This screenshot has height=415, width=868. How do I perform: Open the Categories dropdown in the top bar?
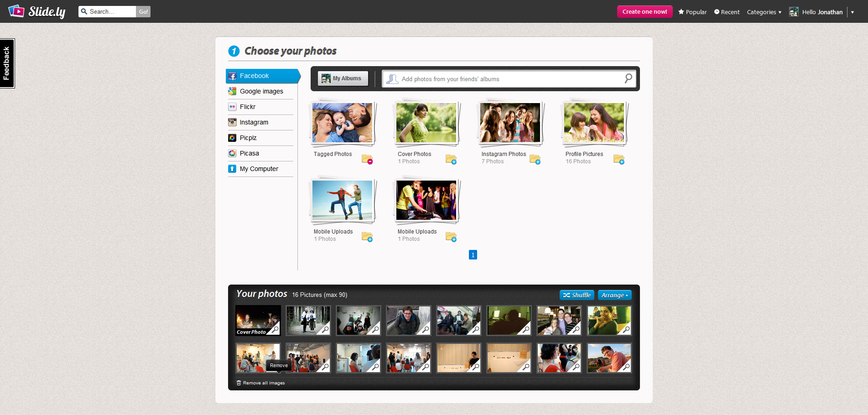point(764,12)
